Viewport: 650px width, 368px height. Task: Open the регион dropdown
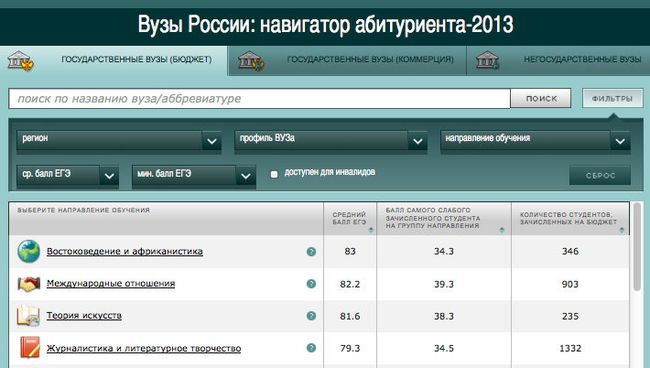(119, 141)
